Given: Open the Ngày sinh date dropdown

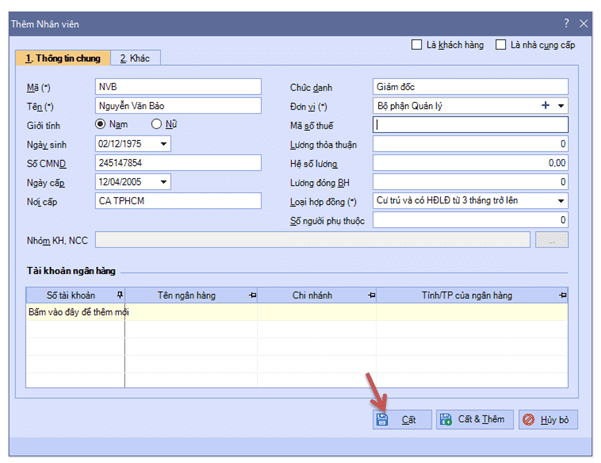Looking at the screenshot, I should (x=164, y=143).
